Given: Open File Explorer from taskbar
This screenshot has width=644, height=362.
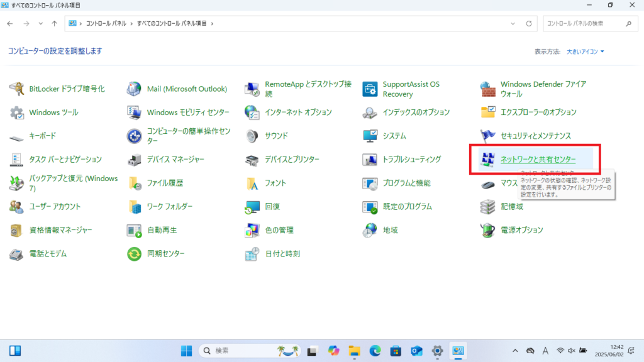Looking at the screenshot, I should tap(354, 351).
